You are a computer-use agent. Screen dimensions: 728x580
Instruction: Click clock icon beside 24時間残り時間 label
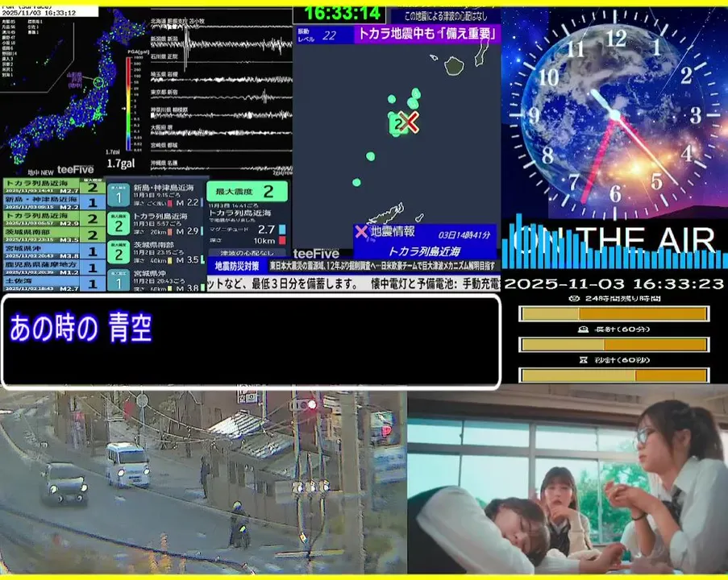coord(574,298)
